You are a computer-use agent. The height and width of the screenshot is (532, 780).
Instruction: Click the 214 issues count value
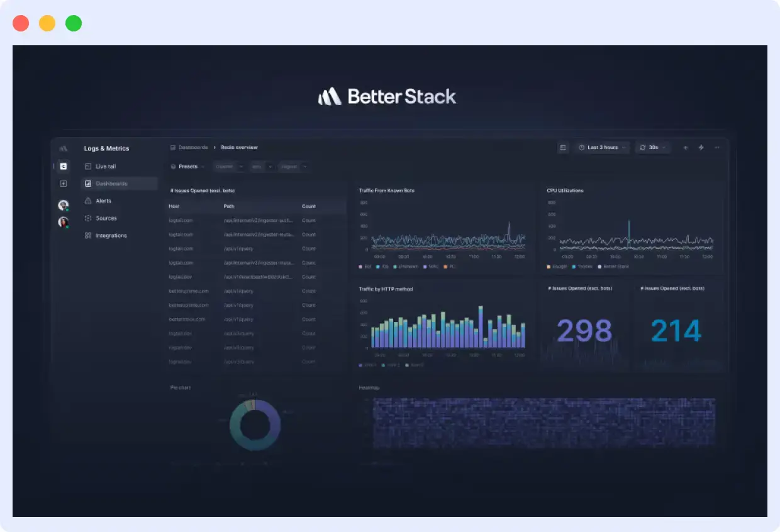(676, 331)
